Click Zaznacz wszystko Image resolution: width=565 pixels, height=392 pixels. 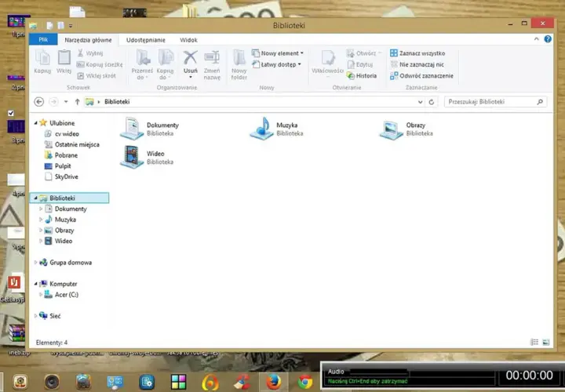point(417,53)
